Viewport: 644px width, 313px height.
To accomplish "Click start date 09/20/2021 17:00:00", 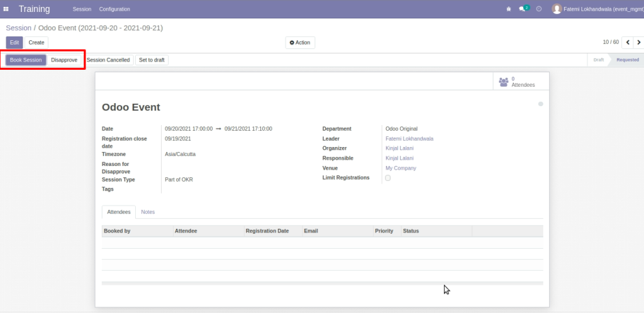I will pos(189,129).
